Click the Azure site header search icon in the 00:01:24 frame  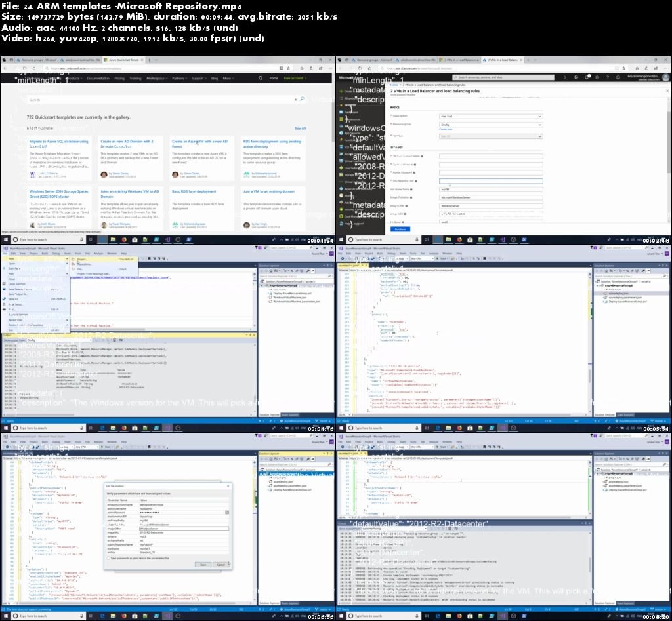point(261,79)
